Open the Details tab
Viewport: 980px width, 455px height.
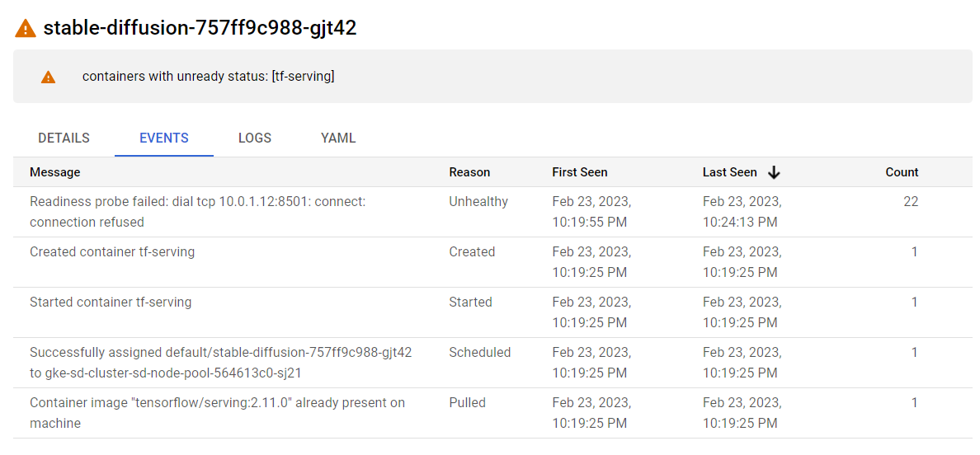[x=64, y=138]
